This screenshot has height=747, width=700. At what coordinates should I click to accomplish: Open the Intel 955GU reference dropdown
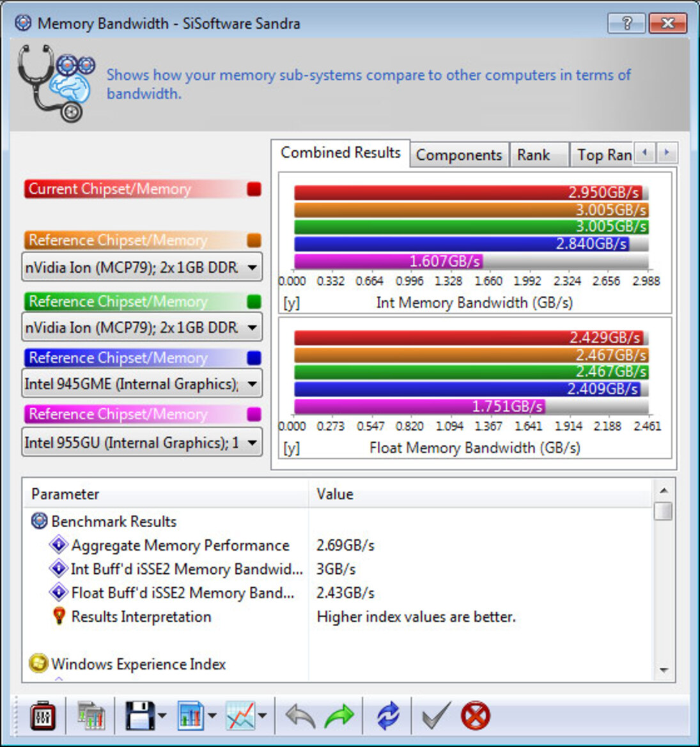(142, 443)
